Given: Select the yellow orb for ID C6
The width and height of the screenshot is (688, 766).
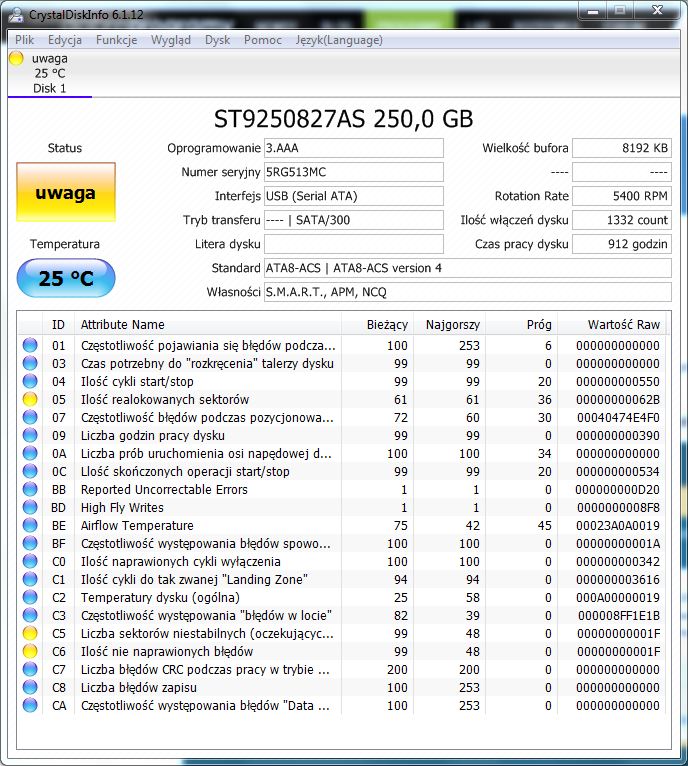Looking at the screenshot, I should pyautogui.click(x=30, y=651).
